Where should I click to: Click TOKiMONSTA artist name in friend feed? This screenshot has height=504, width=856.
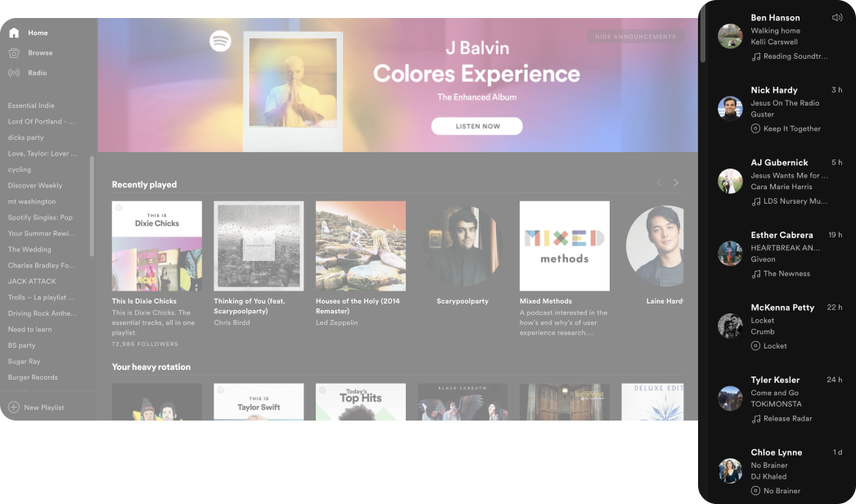pos(777,404)
